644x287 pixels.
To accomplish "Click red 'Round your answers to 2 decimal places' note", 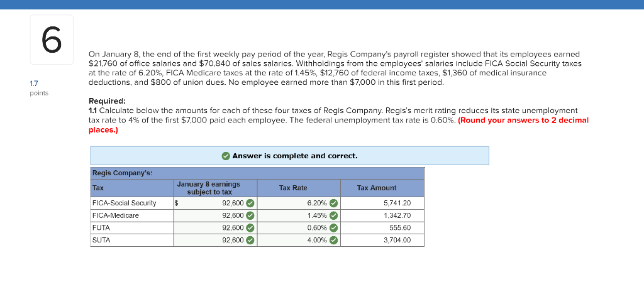I will point(339,125).
